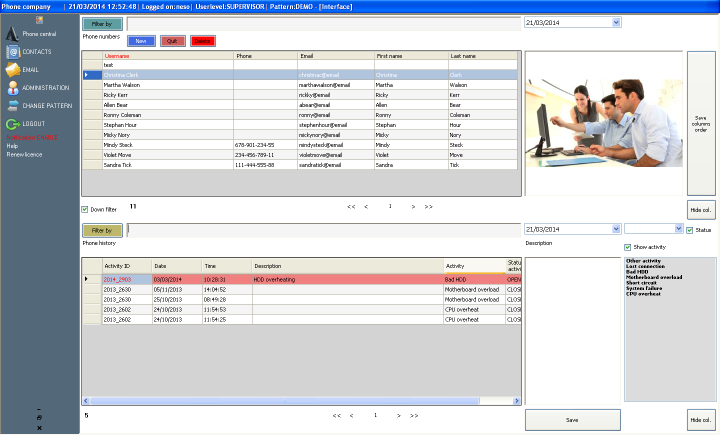Go to next page of phone numbers grid
Viewport: 720px width, 435px height.
413,207
